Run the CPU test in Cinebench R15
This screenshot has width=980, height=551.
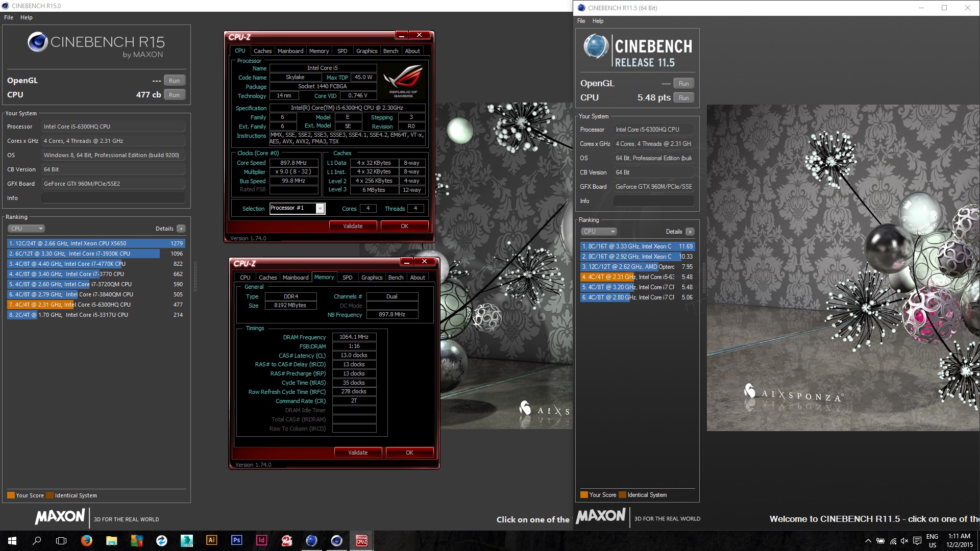(x=175, y=95)
